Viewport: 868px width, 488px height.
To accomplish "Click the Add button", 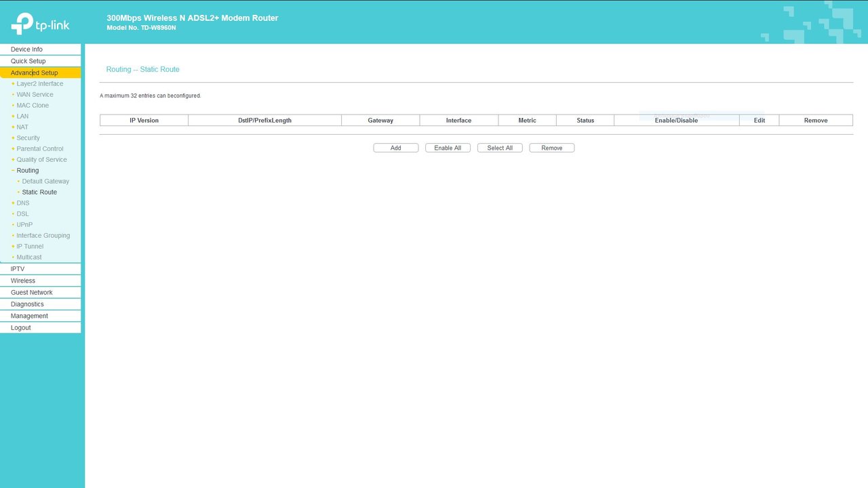I will pos(396,148).
